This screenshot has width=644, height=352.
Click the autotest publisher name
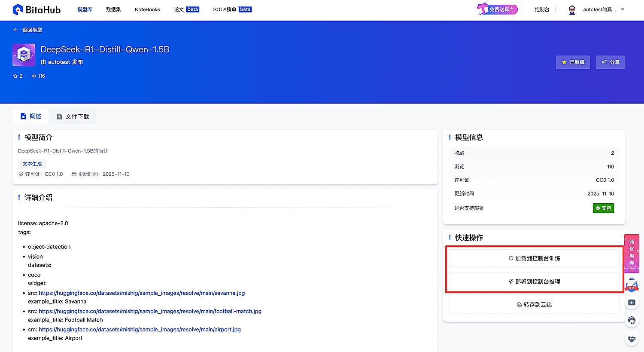(x=59, y=62)
